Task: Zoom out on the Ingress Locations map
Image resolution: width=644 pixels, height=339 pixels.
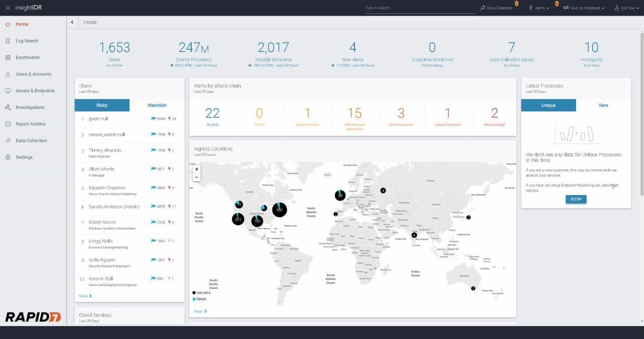Action: 197,177
